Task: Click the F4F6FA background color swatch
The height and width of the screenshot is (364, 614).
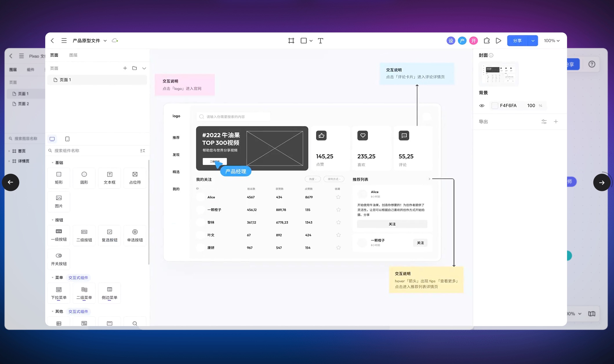Action: point(495,105)
